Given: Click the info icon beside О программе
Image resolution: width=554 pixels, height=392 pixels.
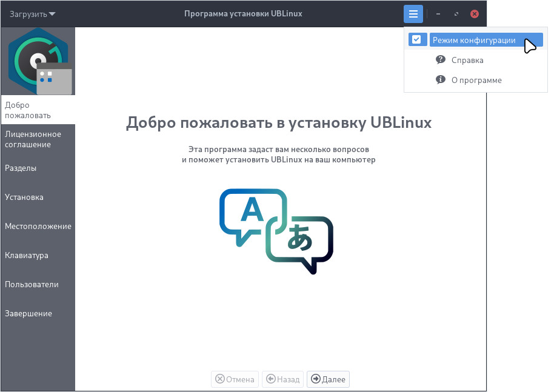Looking at the screenshot, I should click(441, 79).
